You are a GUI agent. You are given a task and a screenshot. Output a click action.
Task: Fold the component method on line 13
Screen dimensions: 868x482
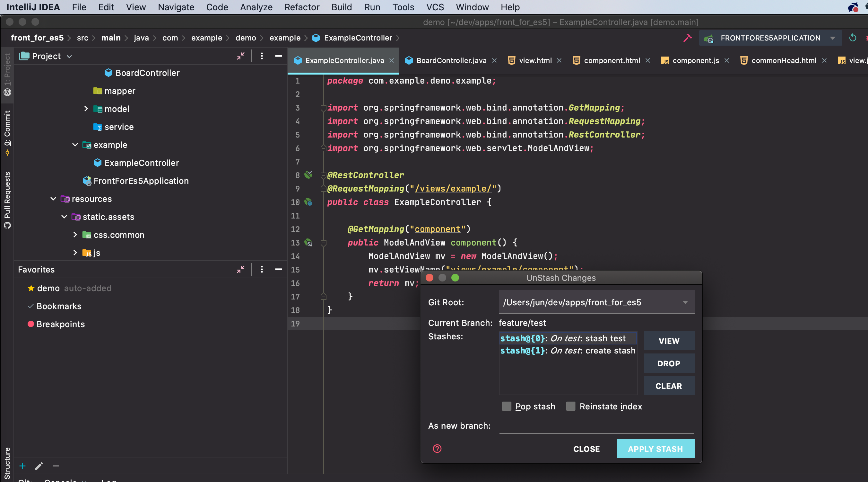coord(324,243)
